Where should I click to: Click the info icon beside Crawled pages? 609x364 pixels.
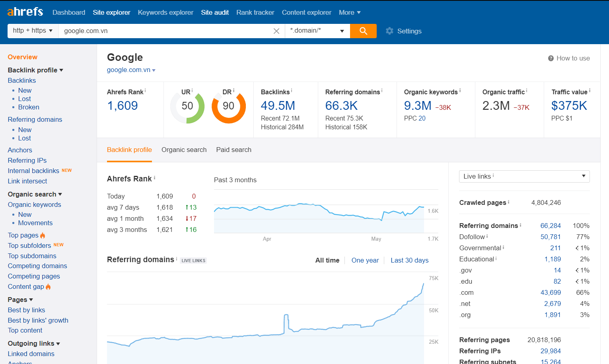pyautogui.click(x=508, y=202)
